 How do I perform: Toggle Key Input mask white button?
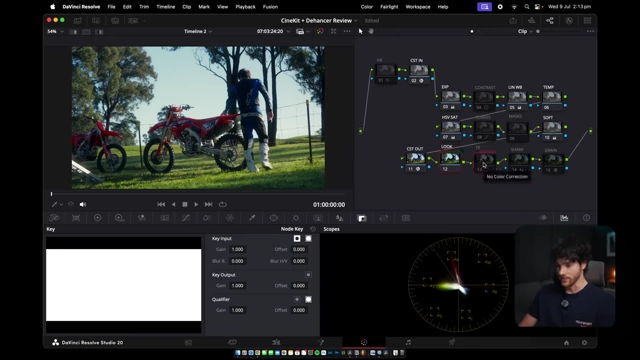point(308,238)
